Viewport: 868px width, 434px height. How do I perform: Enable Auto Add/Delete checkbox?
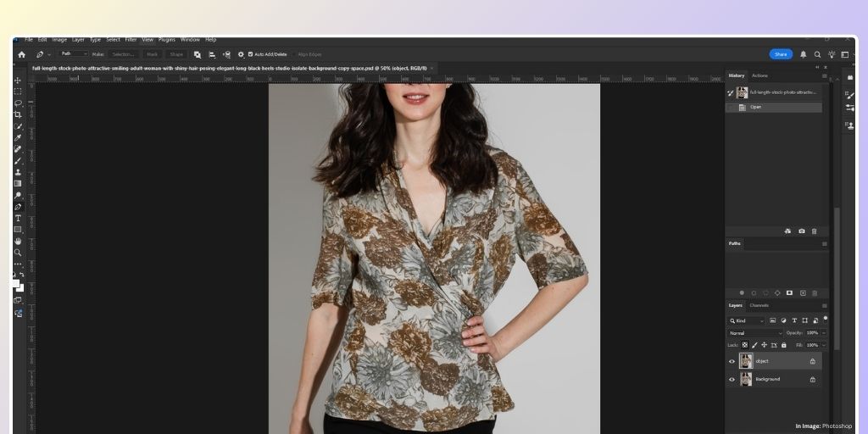(x=250, y=54)
